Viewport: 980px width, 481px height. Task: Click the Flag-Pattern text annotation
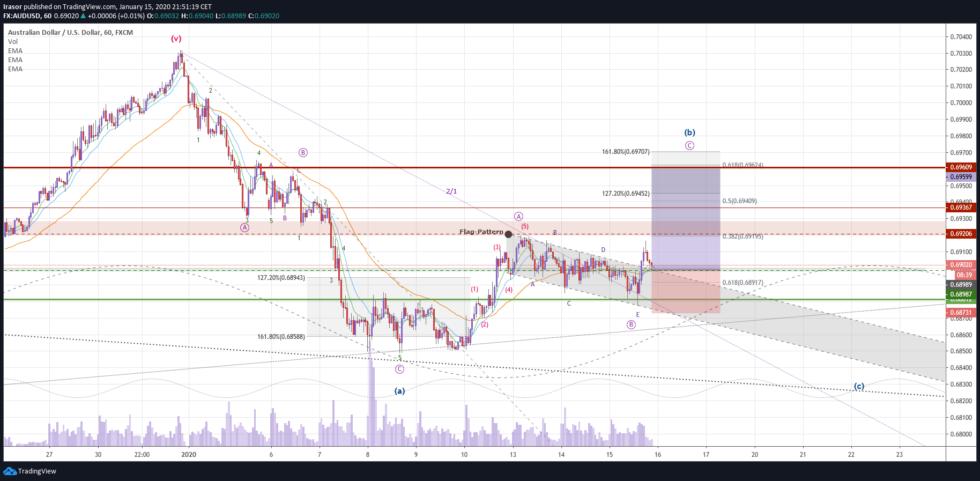click(x=481, y=232)
